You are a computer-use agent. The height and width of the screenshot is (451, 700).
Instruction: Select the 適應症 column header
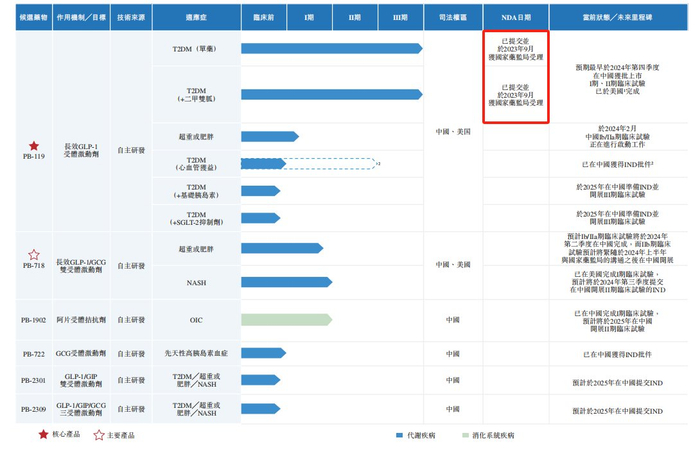coord(196,17)
